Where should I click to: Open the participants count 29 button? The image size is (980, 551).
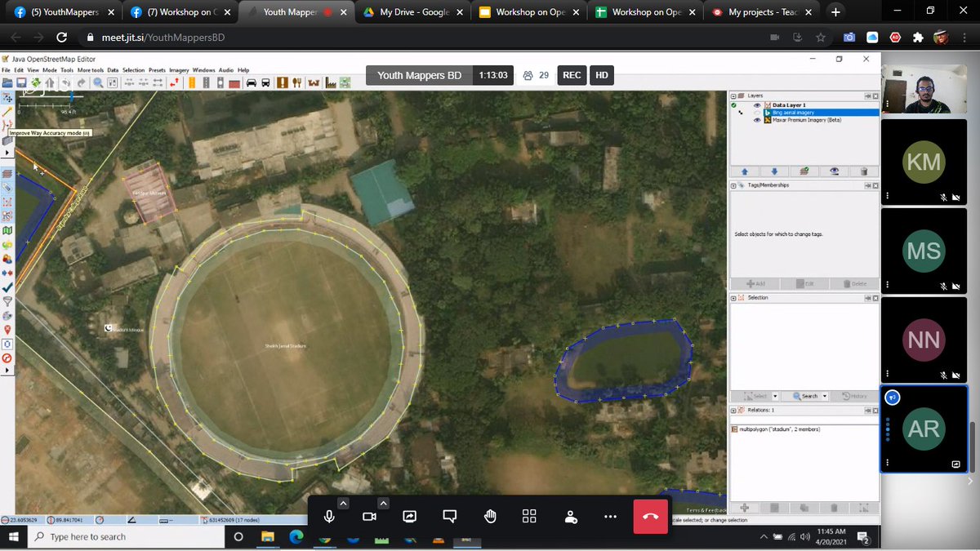(536, 75)
